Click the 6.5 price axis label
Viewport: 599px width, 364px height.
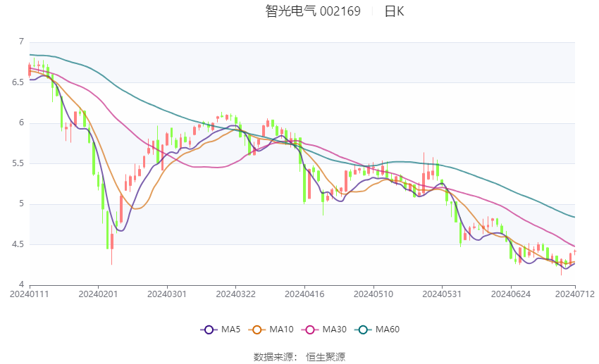17,82
